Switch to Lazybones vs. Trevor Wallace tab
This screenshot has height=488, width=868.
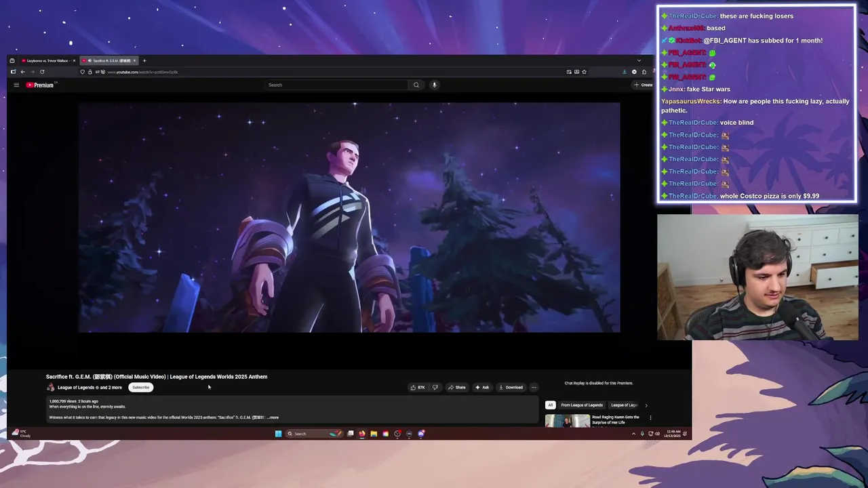(47, 60)
